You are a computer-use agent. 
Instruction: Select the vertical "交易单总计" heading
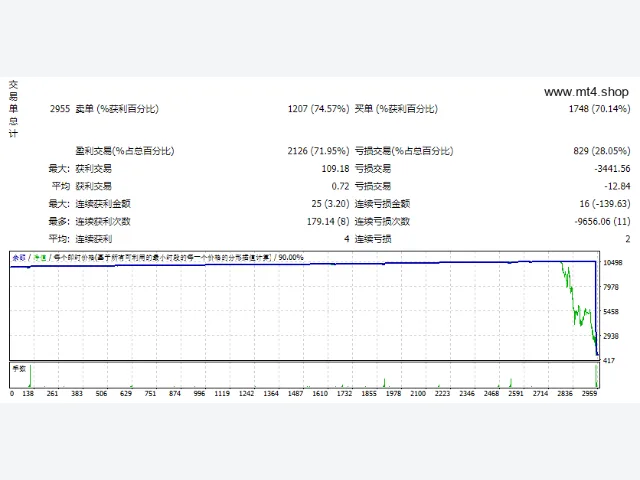click(x=13, y=109)
